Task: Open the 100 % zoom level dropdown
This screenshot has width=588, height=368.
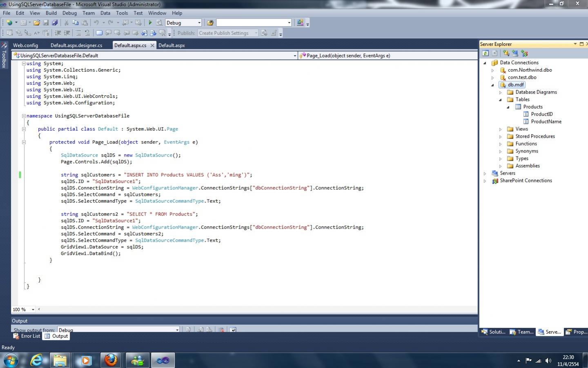Action: [33, 310]
